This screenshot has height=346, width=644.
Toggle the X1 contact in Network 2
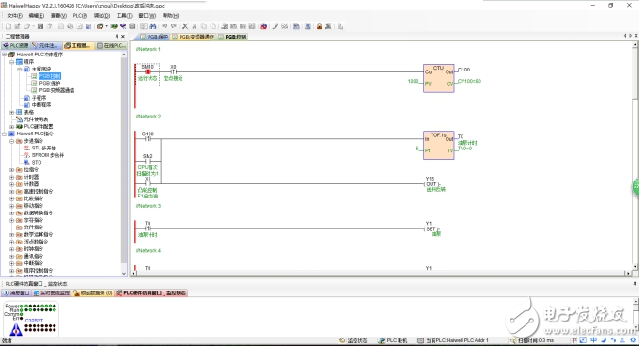click(148, 183)
